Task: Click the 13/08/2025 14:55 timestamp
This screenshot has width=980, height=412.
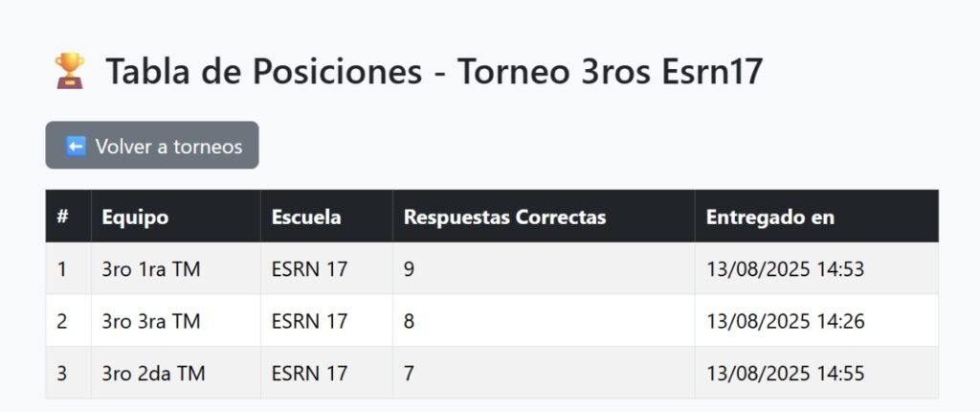Action: pyautogui.click(x=786, y=373)
